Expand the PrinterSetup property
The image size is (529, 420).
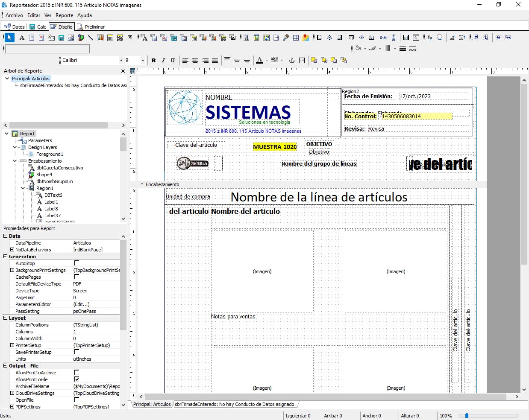coord(12,345)
